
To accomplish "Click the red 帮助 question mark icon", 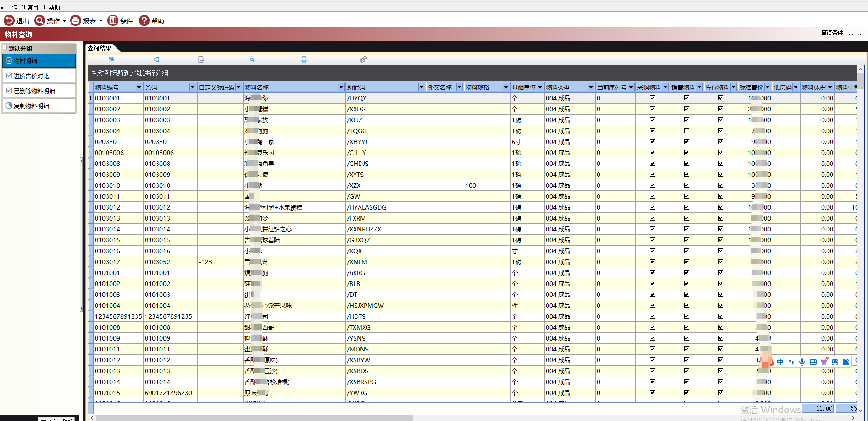I will point(144,20).
